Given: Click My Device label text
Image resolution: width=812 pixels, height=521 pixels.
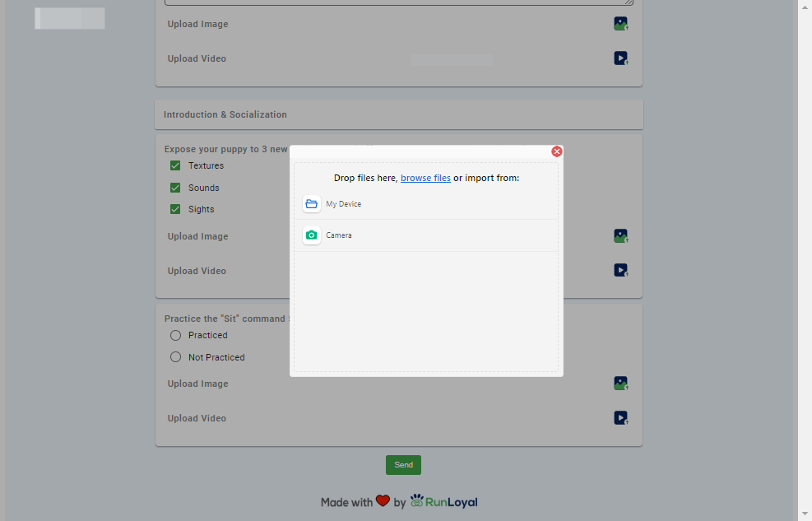Looking at the screenshot, I should pyautogui.click(x=343, y=204).
